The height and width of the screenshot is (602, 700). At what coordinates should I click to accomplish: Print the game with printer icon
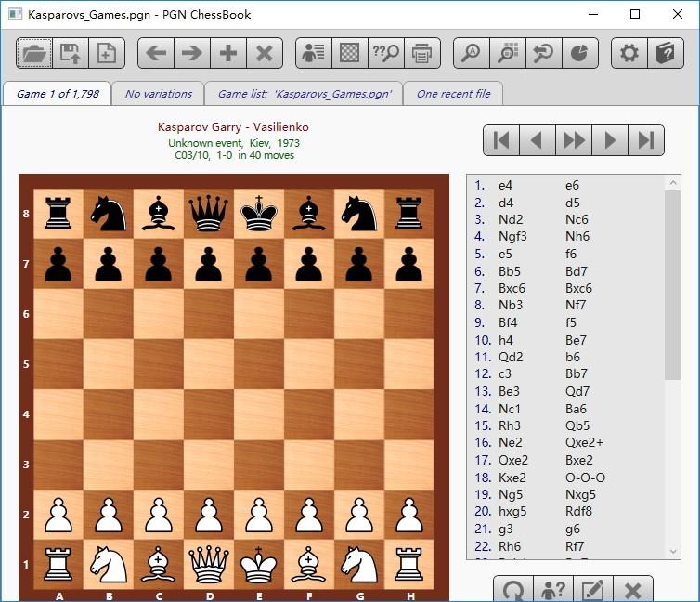pyautogui.click(x=422, y=53)
